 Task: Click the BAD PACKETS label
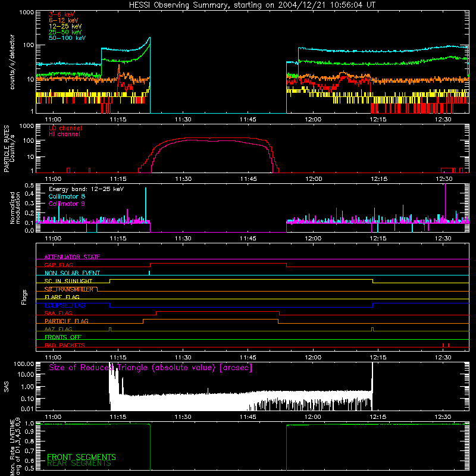click(65, 345)
